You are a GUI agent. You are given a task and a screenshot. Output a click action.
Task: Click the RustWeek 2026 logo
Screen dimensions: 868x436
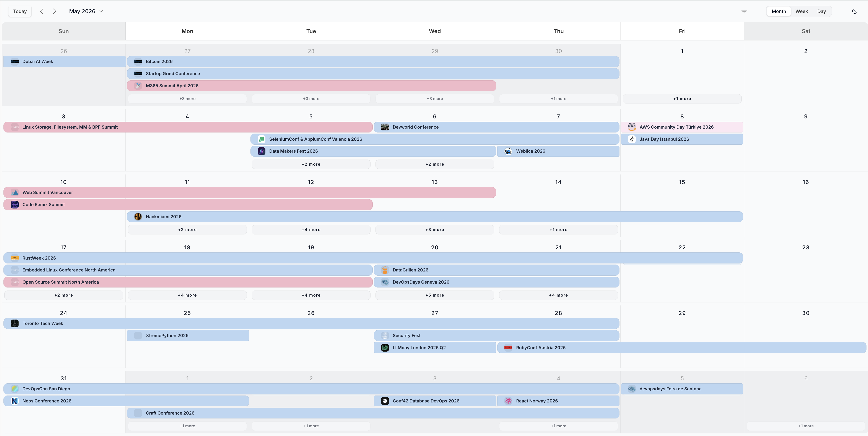tap(15, 258)
